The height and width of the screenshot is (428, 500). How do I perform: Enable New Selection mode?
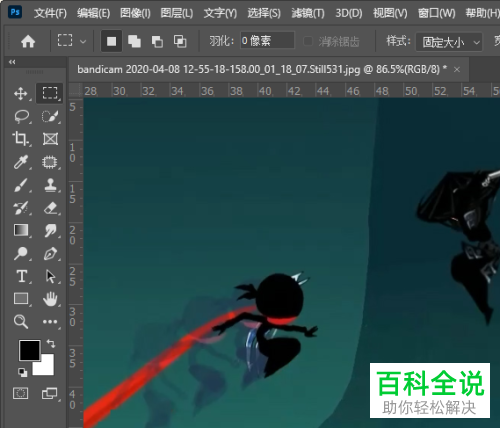(111, 41)
